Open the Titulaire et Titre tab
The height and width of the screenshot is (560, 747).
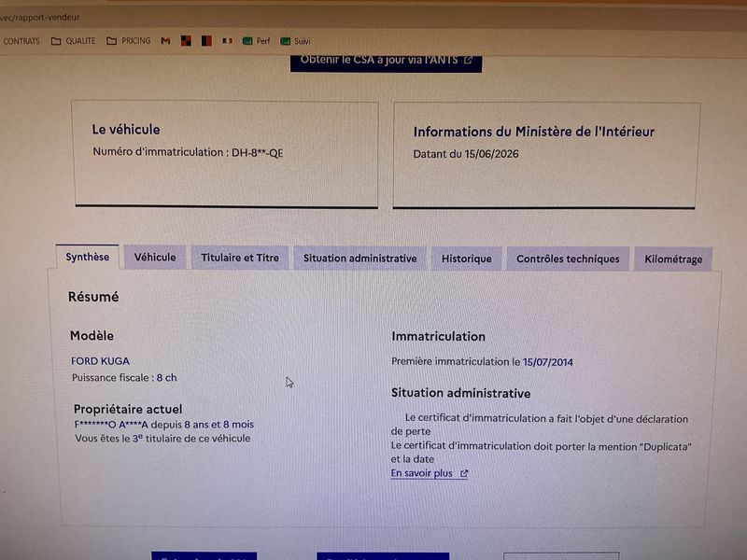pyautogui.click(x=240, y=258)
